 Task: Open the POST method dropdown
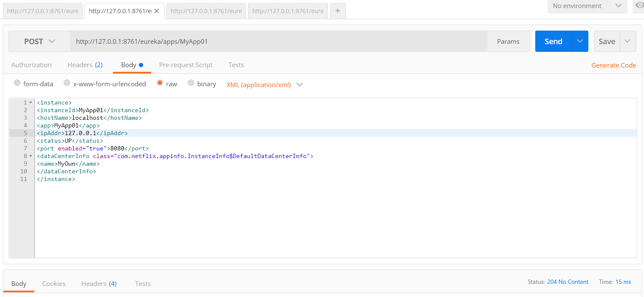tap(40, 41)
